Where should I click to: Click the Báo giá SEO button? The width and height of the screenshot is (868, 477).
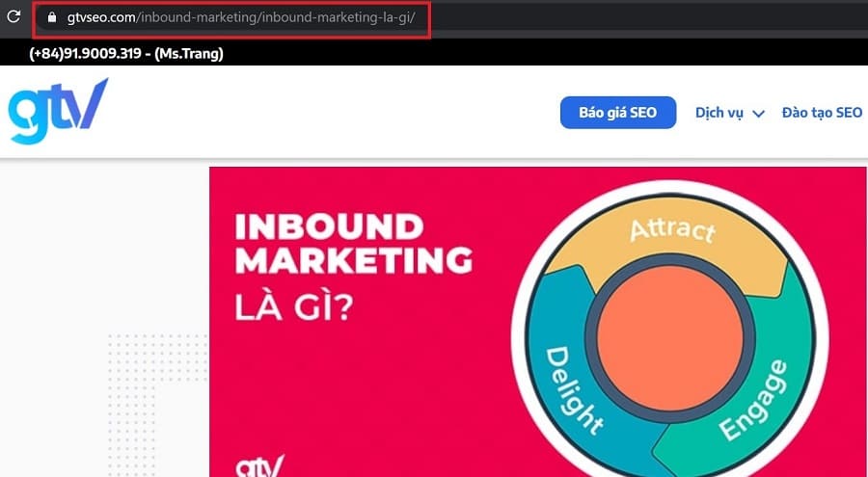(618, 113)
